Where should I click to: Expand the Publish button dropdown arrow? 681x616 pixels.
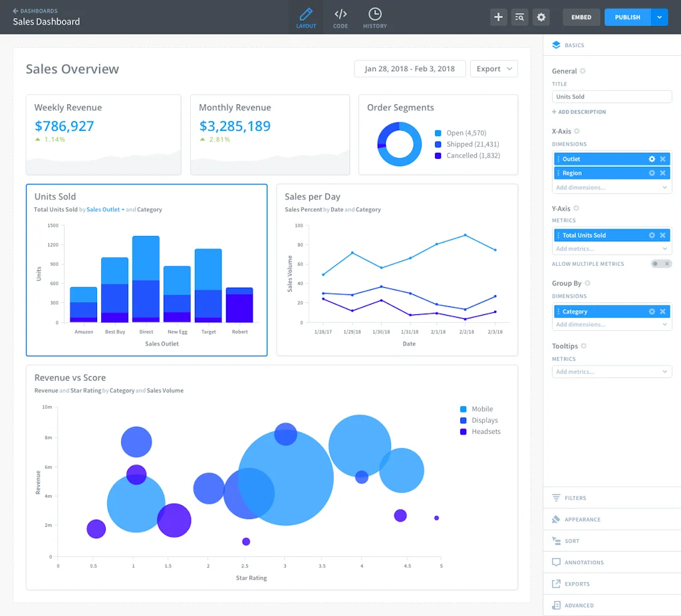pyautogui.click(x=659, y=17)
